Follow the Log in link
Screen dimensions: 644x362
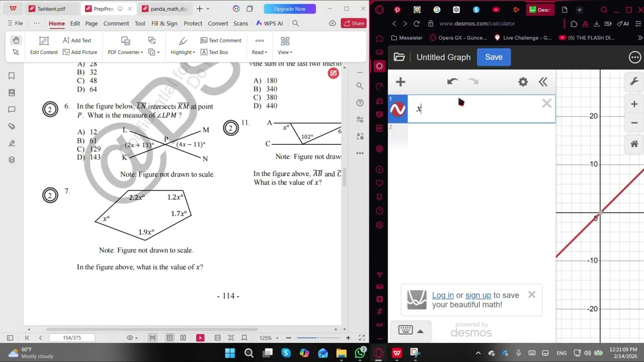tap(443, 295)
